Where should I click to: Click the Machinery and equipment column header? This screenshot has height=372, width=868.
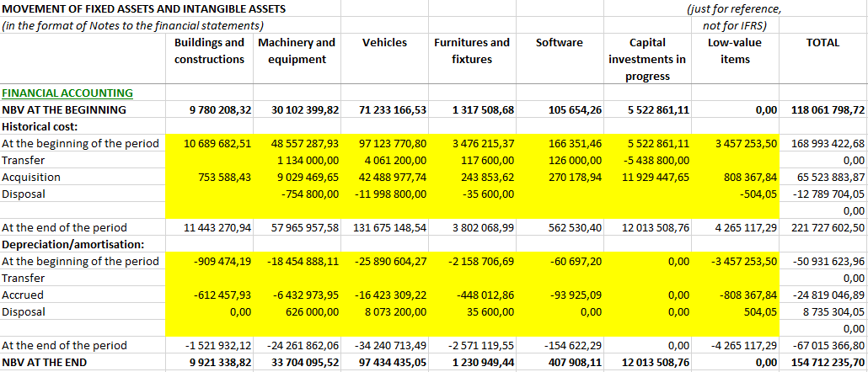[x=297, y=50]
